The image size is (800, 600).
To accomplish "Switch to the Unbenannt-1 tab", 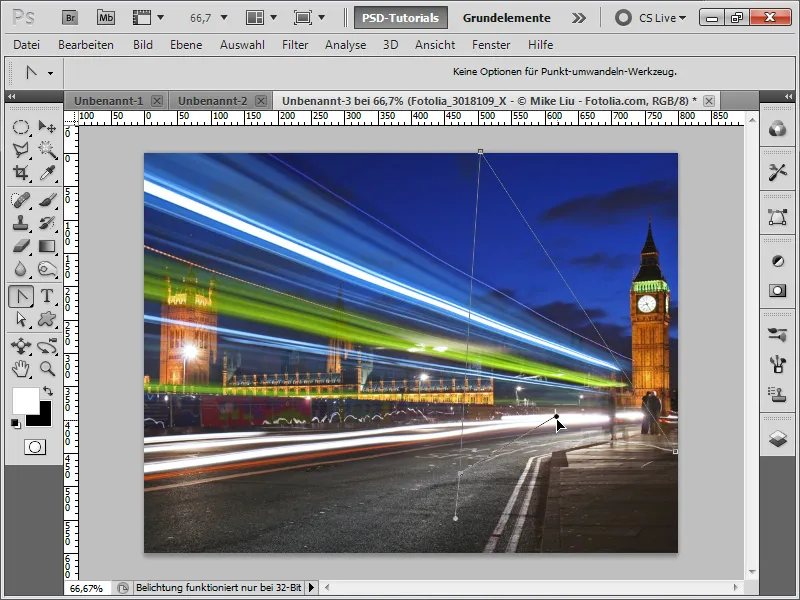I will pyautogui.click(x=108, y=101).
